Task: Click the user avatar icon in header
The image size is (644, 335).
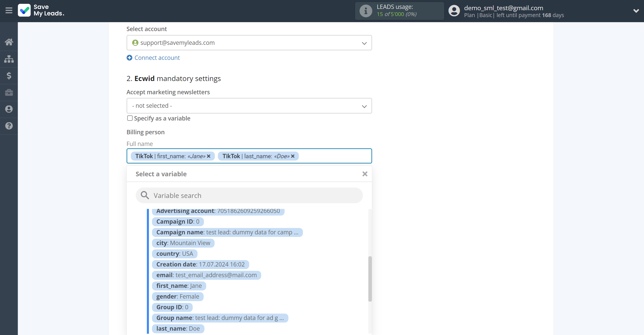Action: point(454,11)
